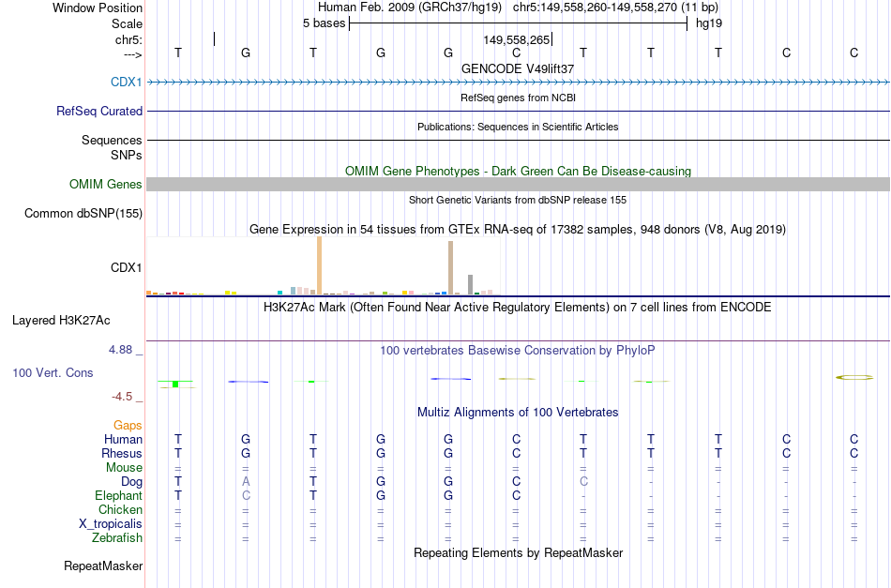This screenshot has height=588, width=891.
Task: Click the OMIM Gene Phenotypes green title
Action: pyautogui.click(x=518, y=171)
